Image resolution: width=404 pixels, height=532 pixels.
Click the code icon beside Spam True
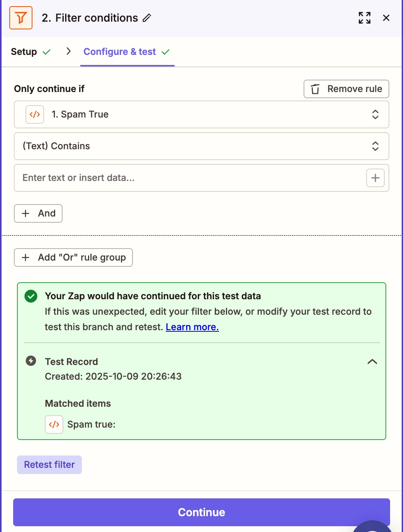pos(35,114)
